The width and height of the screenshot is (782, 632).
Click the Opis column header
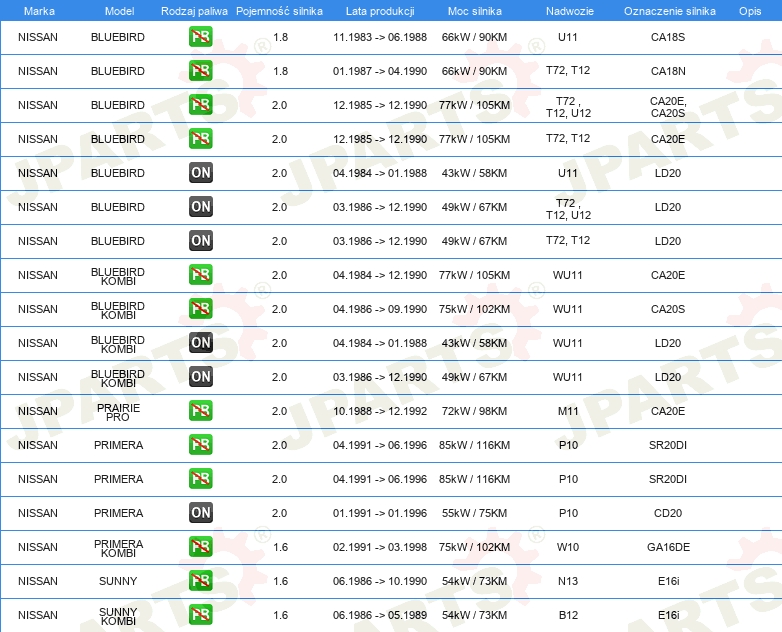750,11
